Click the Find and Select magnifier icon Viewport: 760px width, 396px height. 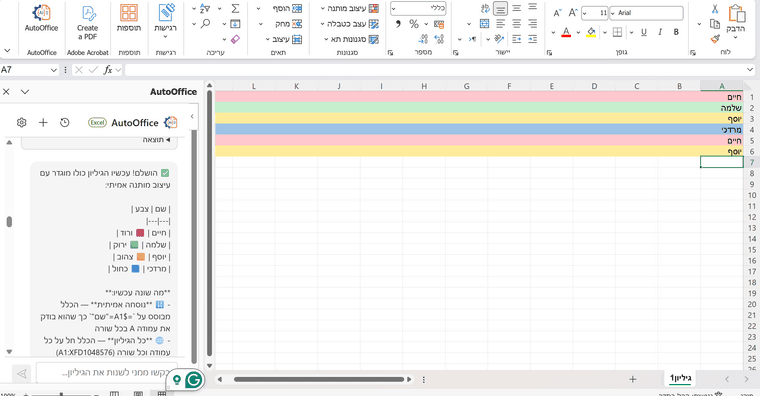[x=206, y=23]
